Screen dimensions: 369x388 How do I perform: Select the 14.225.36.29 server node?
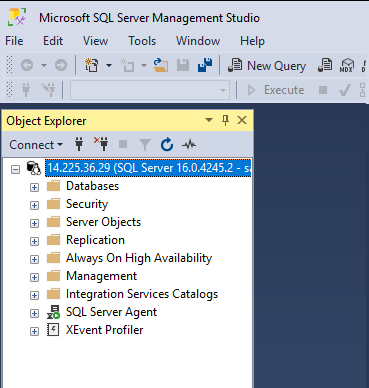[x=148, y=168]
